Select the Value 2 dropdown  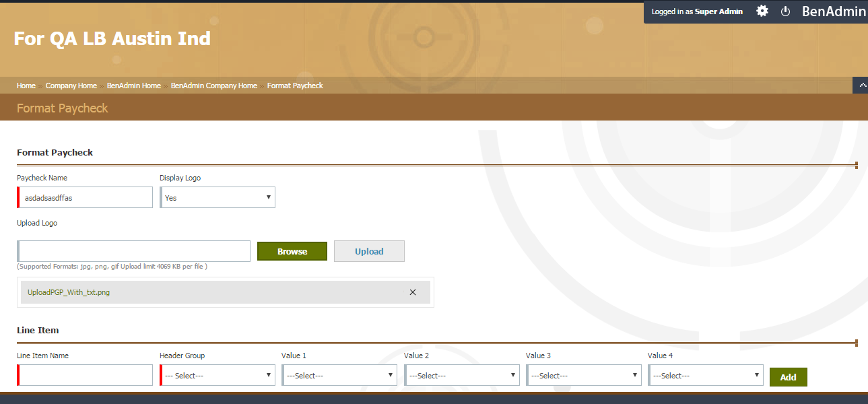pos(462,375)
